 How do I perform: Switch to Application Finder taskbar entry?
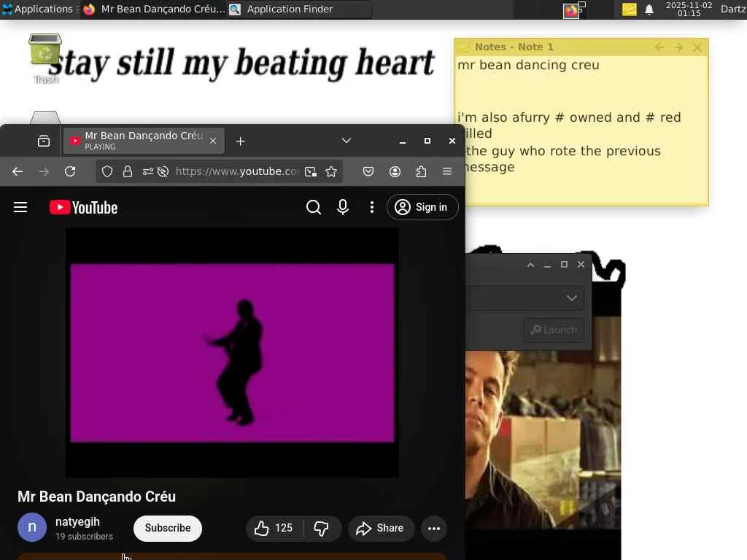[299, 9]
